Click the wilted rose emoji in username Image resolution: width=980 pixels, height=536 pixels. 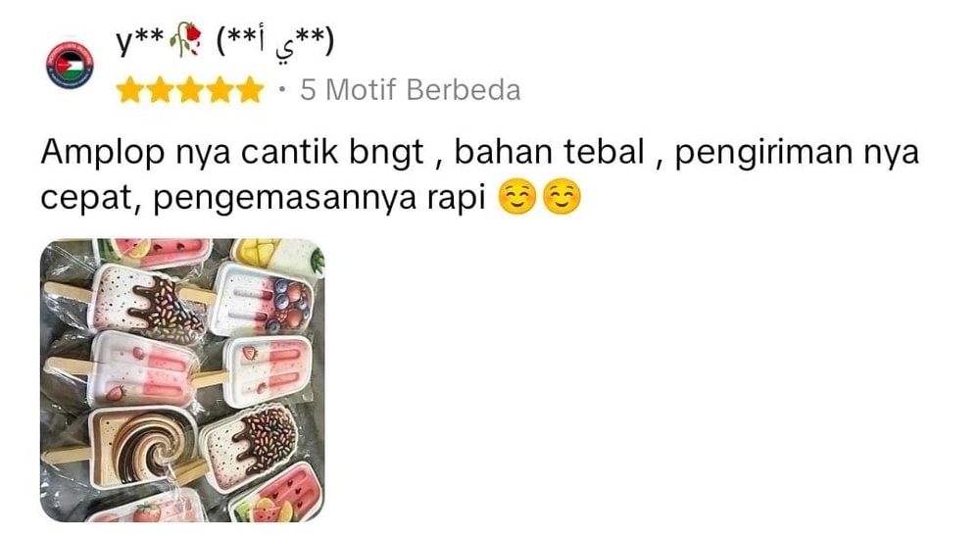pyautogui.click(x=185, y=40)
